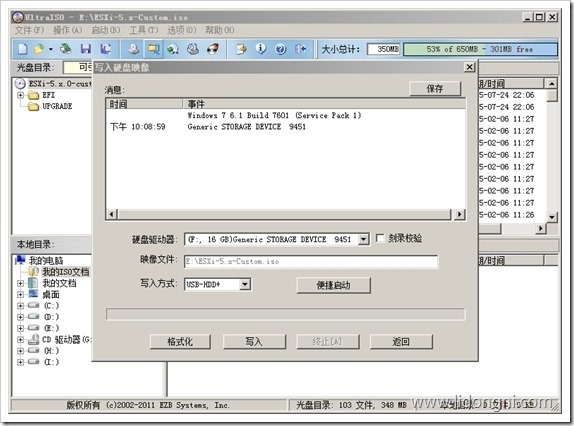Open the 帮助(H) menu
This screenshot has height=426, width=574.
(x=220, y=30)
